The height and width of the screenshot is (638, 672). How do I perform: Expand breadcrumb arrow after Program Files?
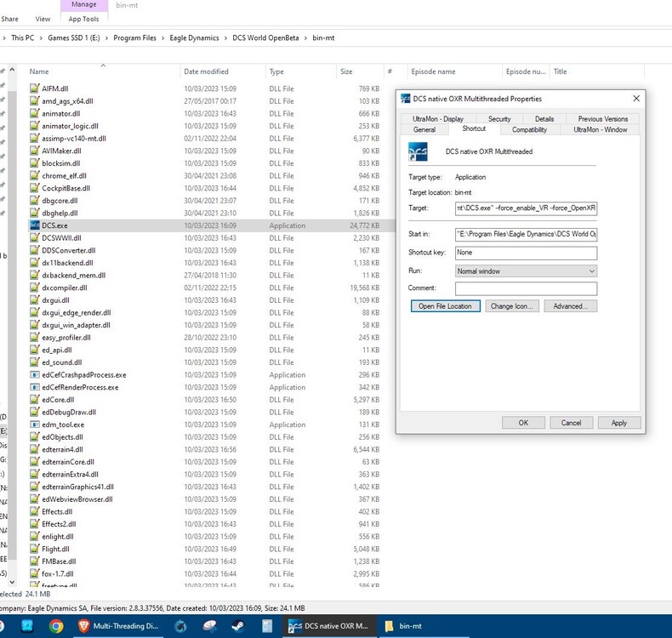pos(162,38)
